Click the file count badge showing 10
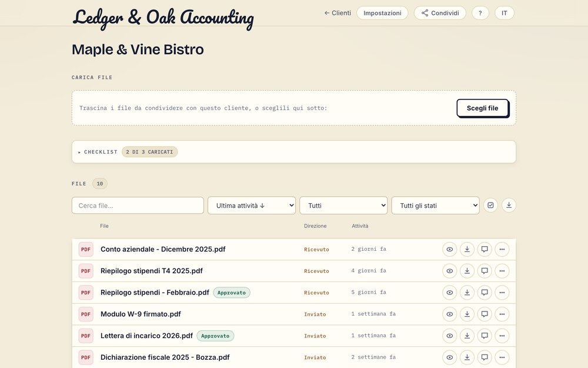This screenshot has height=368, width=588. click(x=100, y=184)
